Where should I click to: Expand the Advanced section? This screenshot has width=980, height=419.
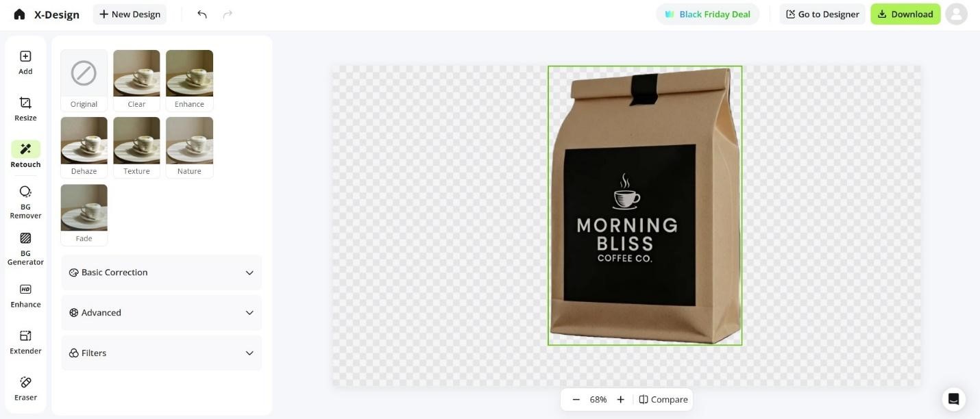click(162, 313)
